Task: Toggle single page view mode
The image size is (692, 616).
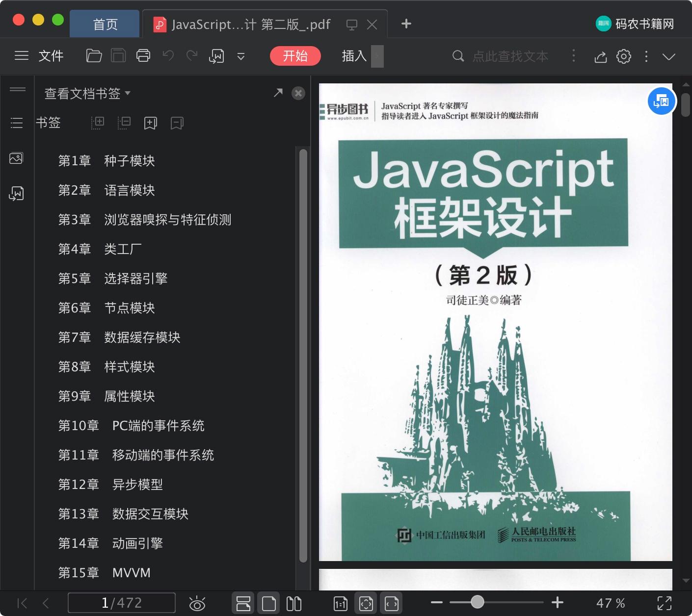Action: point(269,603)
